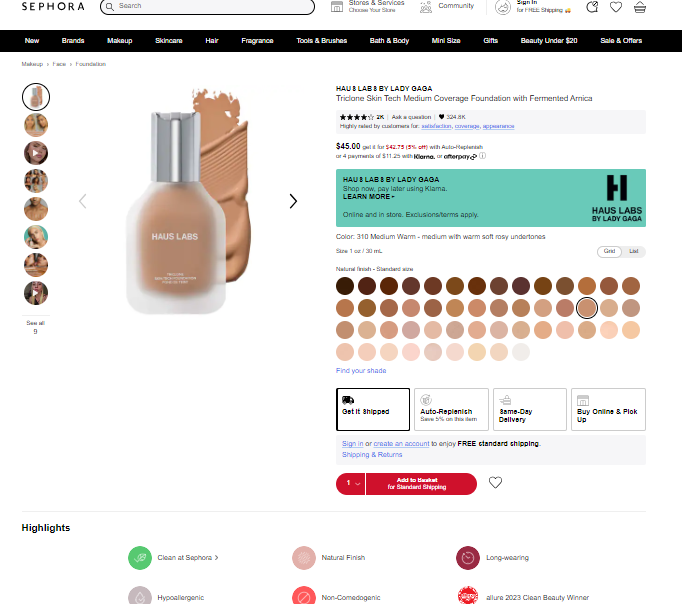
Task: Click the Clean at Sephora green icon
Action: 140,558
